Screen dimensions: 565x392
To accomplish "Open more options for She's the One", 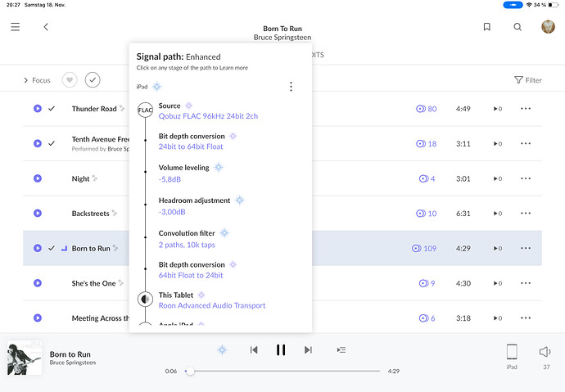I will click(526, 283).
